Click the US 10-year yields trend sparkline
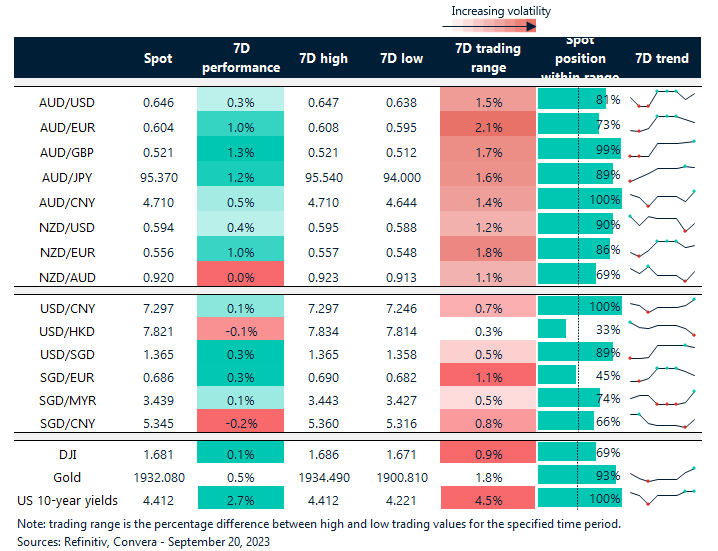 point(662,497)
